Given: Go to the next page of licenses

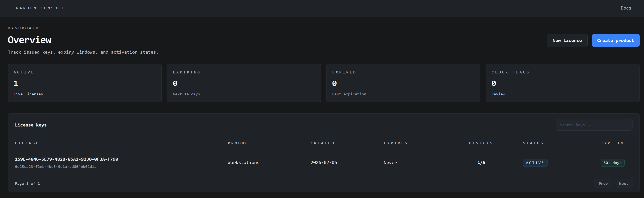Looking at the screenshot, I should (x=623, y=183).
